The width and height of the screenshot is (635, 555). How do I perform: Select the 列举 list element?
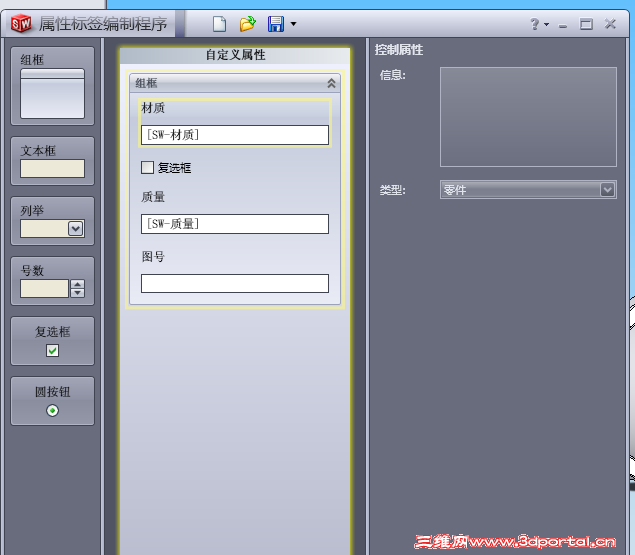[53, 221]
